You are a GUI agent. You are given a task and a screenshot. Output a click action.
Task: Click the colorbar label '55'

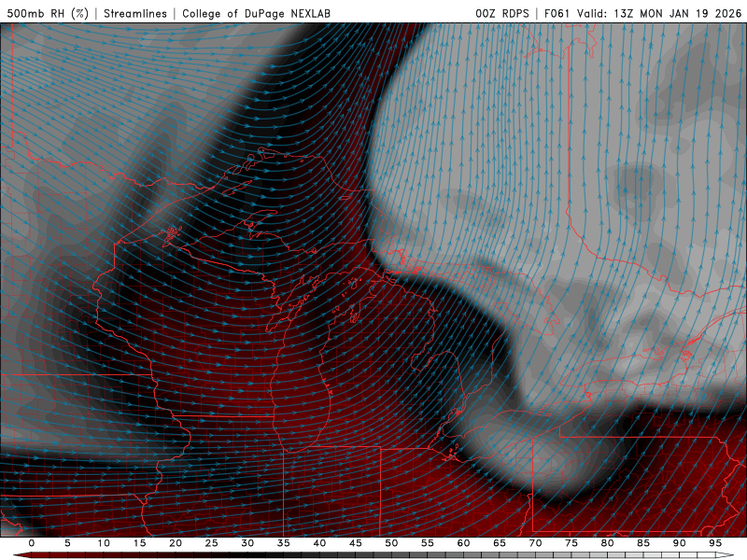click(428, 543)
